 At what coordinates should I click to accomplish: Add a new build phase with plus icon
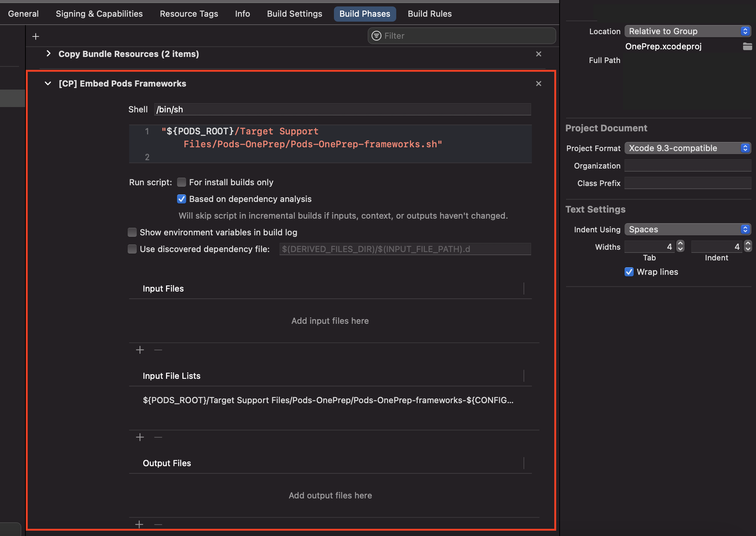[x=36, y=36]
